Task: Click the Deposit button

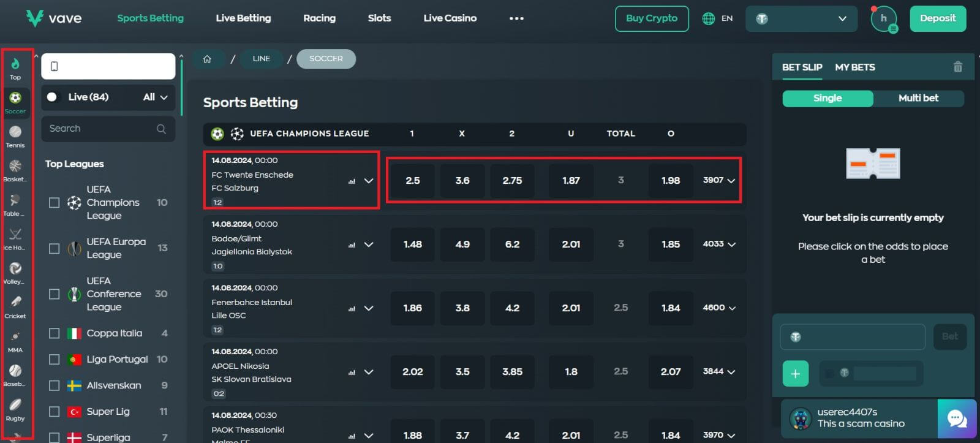Action: pos(937,18)
